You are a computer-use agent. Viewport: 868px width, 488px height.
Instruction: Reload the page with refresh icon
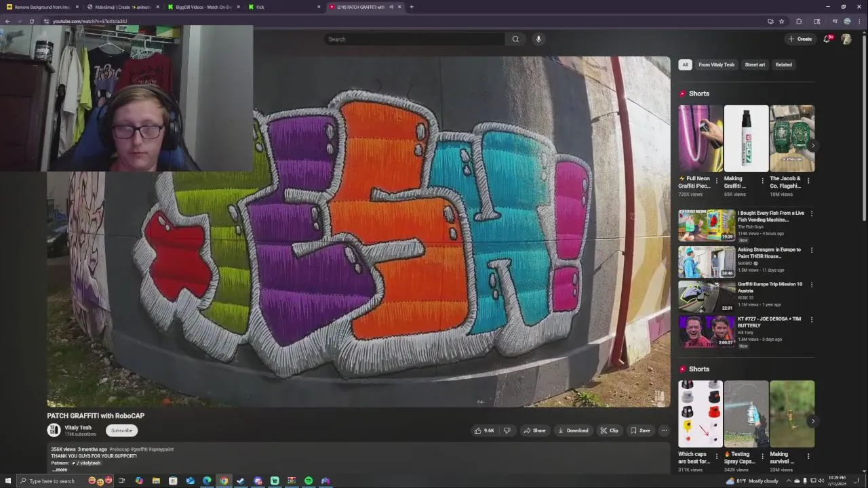coord(31,21)
